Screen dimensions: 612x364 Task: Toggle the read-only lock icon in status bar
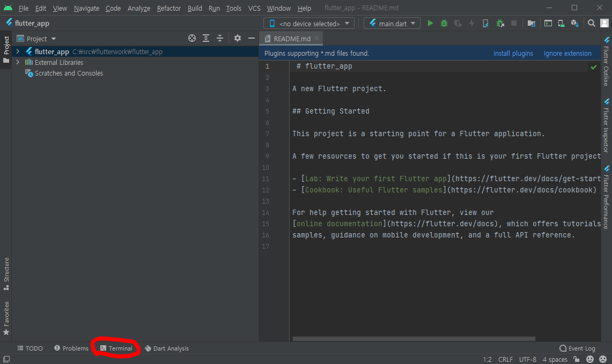click(576, 359)
